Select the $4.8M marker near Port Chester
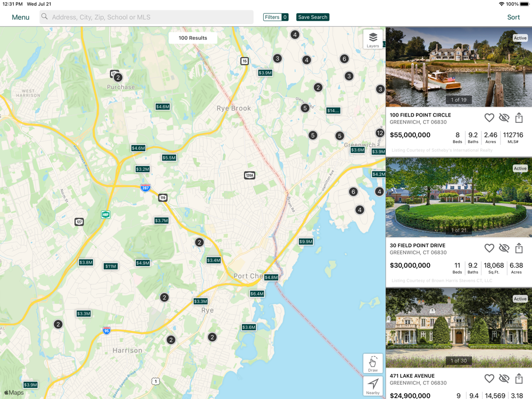The image size is (532, 399). click(x=271, y=277)
